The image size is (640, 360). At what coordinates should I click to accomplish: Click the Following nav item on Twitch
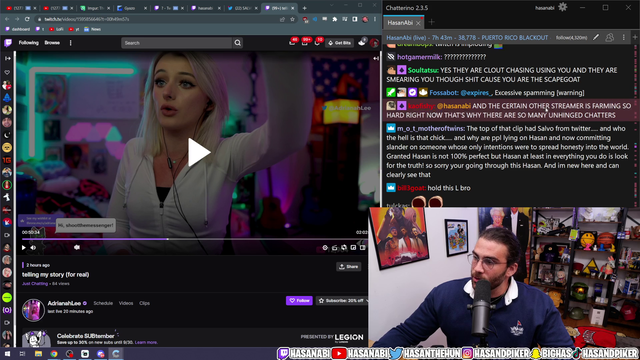tap(29, 42)
